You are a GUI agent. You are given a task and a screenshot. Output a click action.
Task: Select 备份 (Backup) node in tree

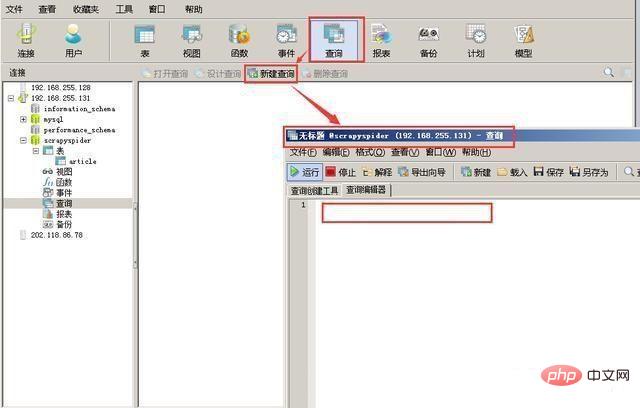click(x=64, y=225)
